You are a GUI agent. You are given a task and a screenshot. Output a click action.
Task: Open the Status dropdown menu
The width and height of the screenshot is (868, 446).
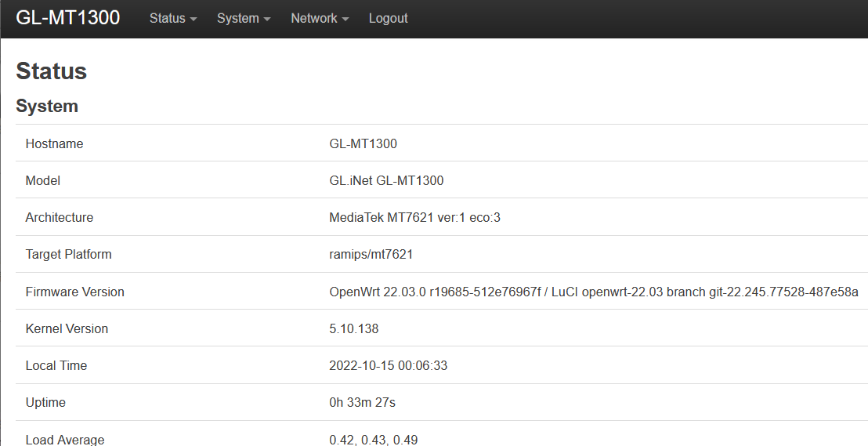172,18
